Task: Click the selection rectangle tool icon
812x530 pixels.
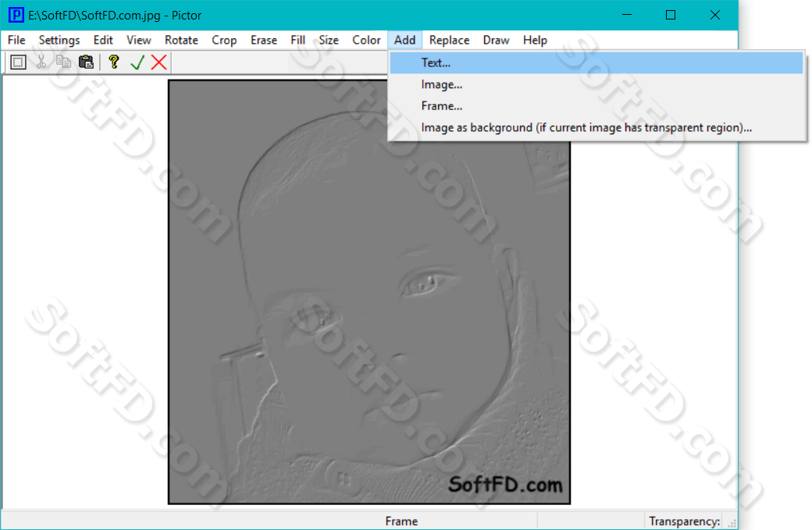Action: click(x=18, y=62)
